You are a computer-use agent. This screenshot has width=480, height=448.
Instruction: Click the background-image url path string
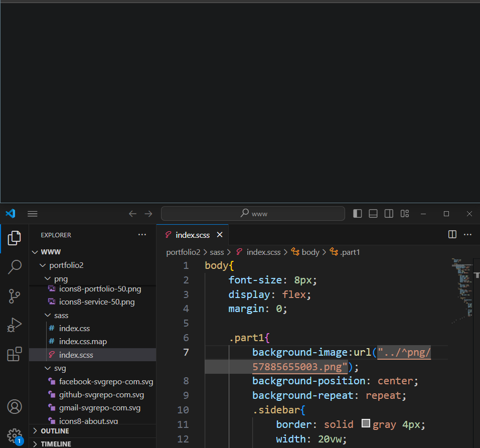pyautogui.click(x=404, y=353)
